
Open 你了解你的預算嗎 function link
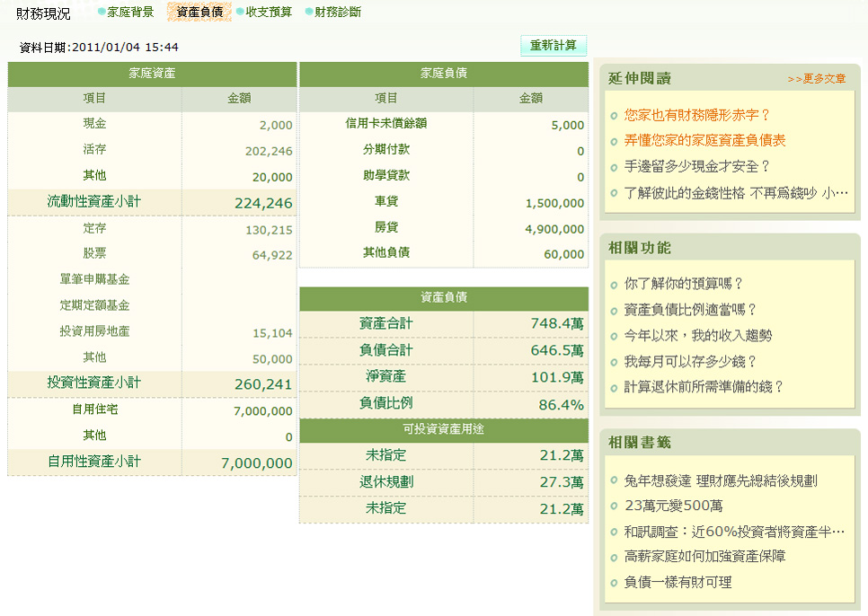pyautogui.click(x=684, y=284)
